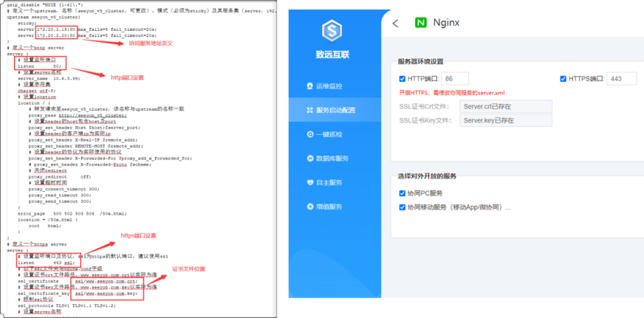
Task: Click the 一键巡检 sidebar icon
Action: coord(310,134)
